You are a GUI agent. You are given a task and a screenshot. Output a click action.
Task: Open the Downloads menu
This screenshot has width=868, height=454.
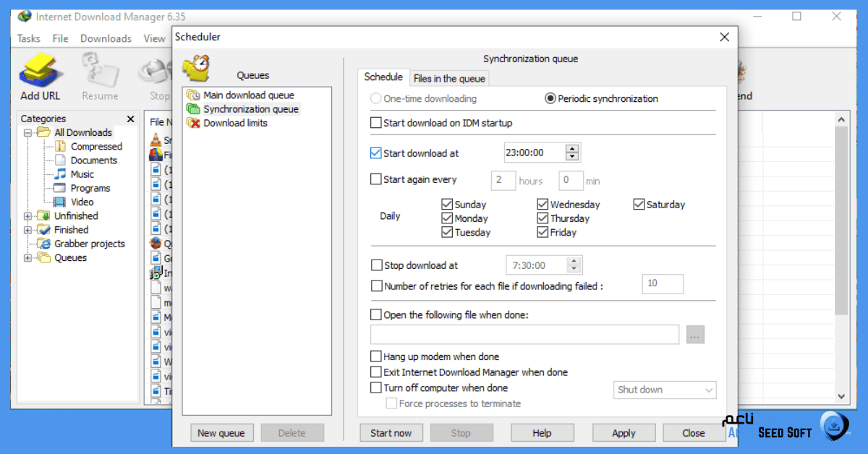tap(105, 38)
